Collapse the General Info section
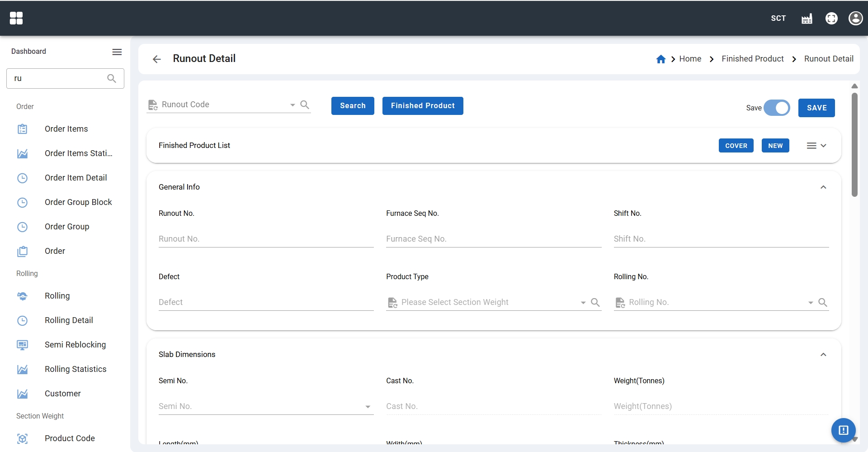 click(x=823, y=187)
